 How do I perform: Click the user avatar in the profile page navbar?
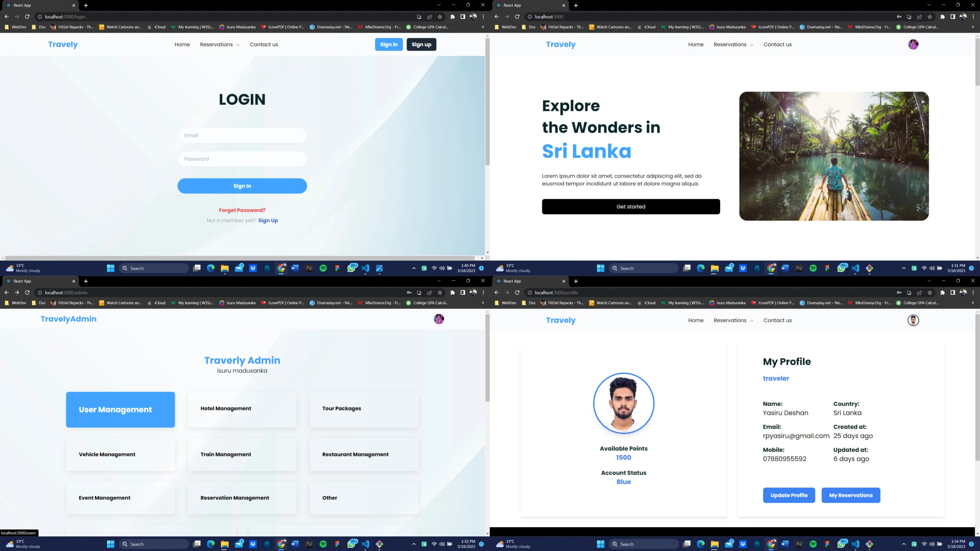913,320
